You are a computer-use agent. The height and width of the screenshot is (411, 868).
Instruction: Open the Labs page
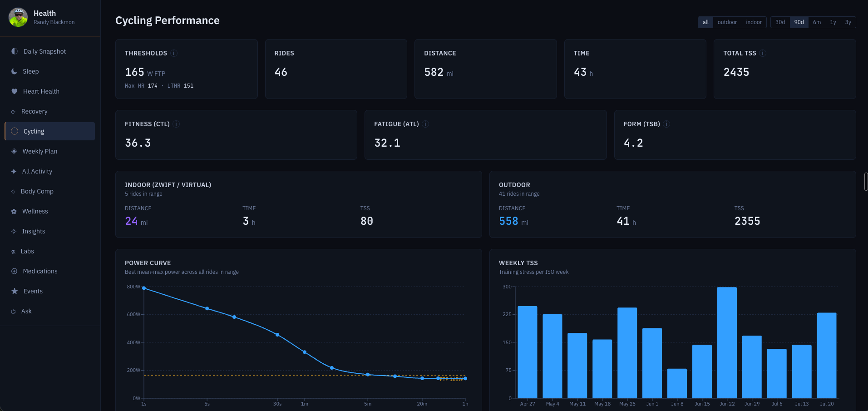[50, 251]
